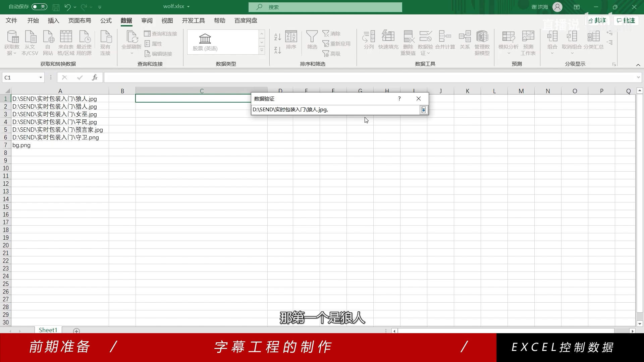Open the 百度网盘 ribbon tab

pyautogui.click(x=246, y=20)
